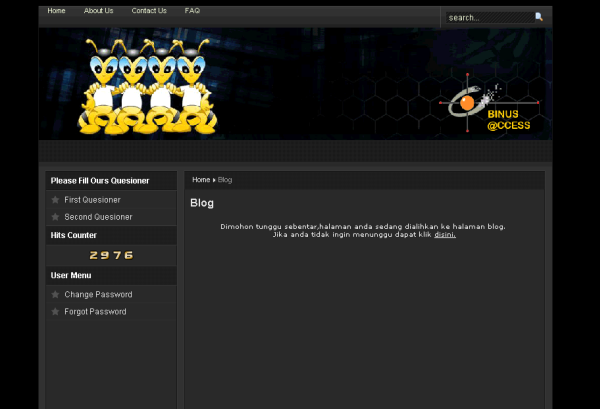Click star icon beside Change Password
This screenshot has height=409, width=600.
(x=55, y=294)
